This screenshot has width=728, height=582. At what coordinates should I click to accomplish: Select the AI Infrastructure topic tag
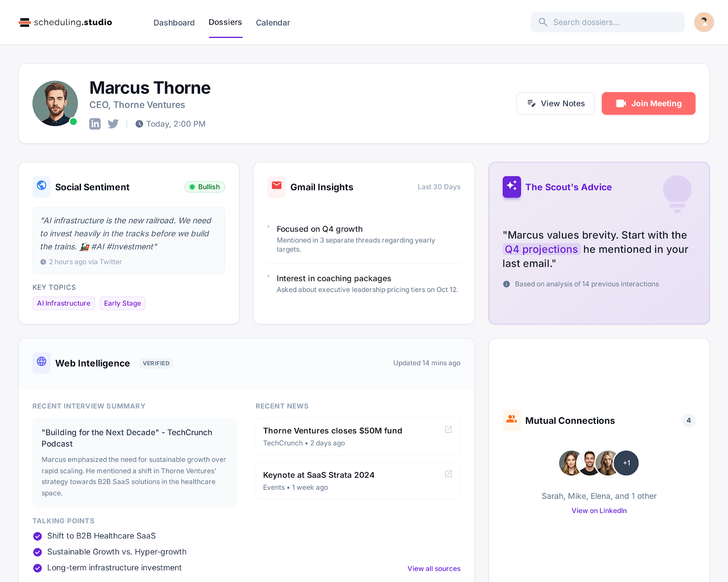(64, 303)
